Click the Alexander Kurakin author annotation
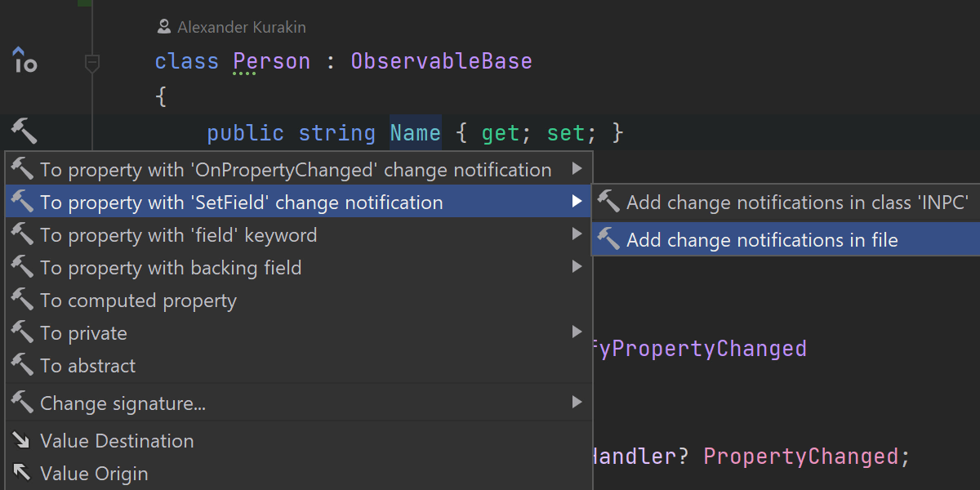980x490 pixels. click(x=241, y=28)
